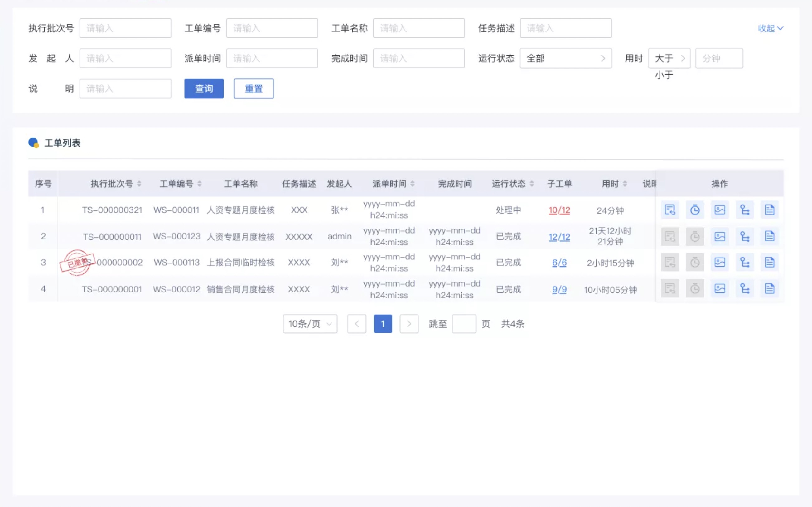812x507 pixels.
Task: Open the document icon for WS-000113
Action: click(769, 262)
